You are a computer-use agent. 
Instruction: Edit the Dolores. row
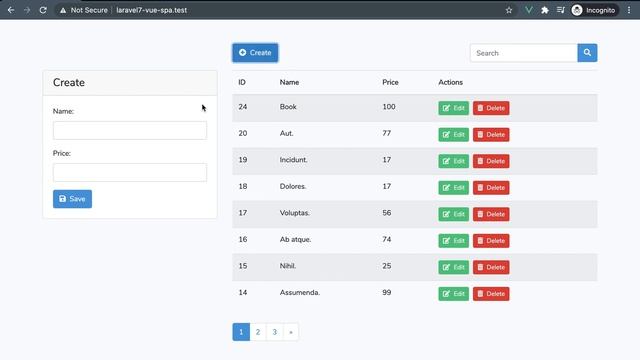coord(453,188)
